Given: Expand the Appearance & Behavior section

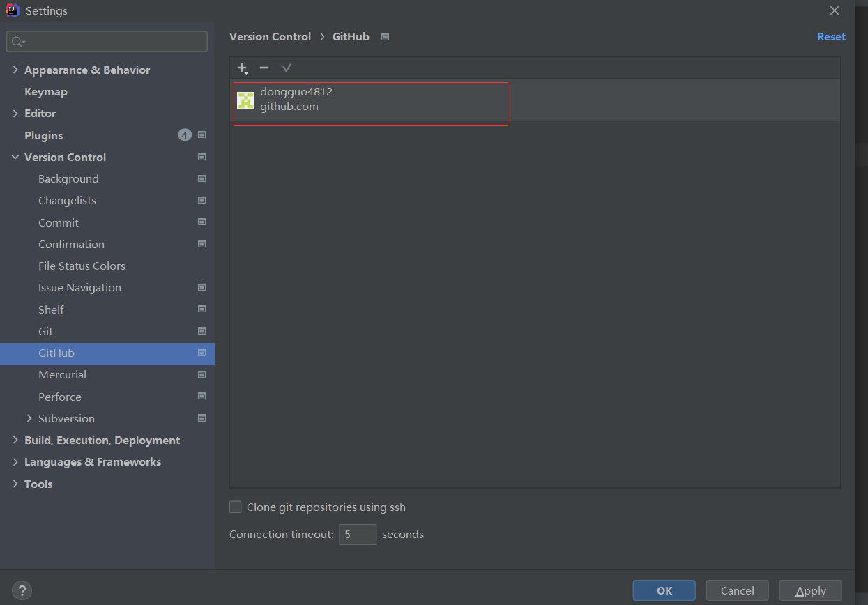Looking at the screenshot, I should pyautogui.click(x=15, y=70).
